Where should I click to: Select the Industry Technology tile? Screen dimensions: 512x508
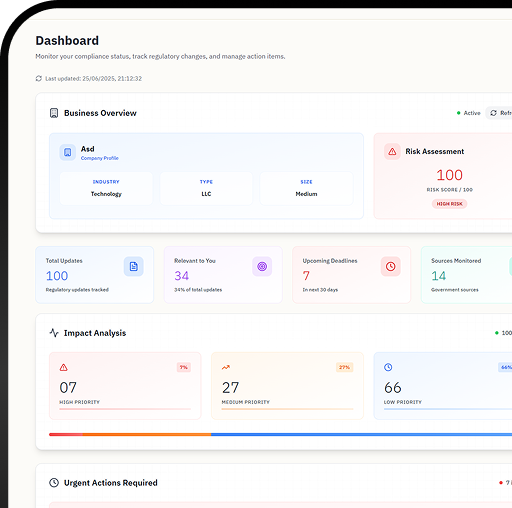pos(106,188)
